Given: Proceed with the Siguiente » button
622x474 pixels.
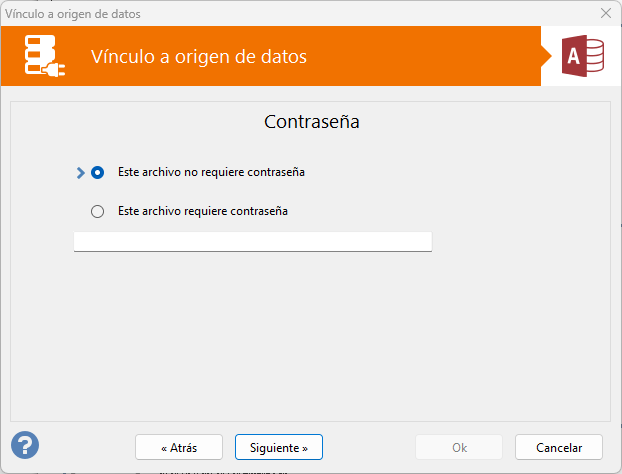Looking at the screenshot, I should pyautogui.click(x=279, y=446).
